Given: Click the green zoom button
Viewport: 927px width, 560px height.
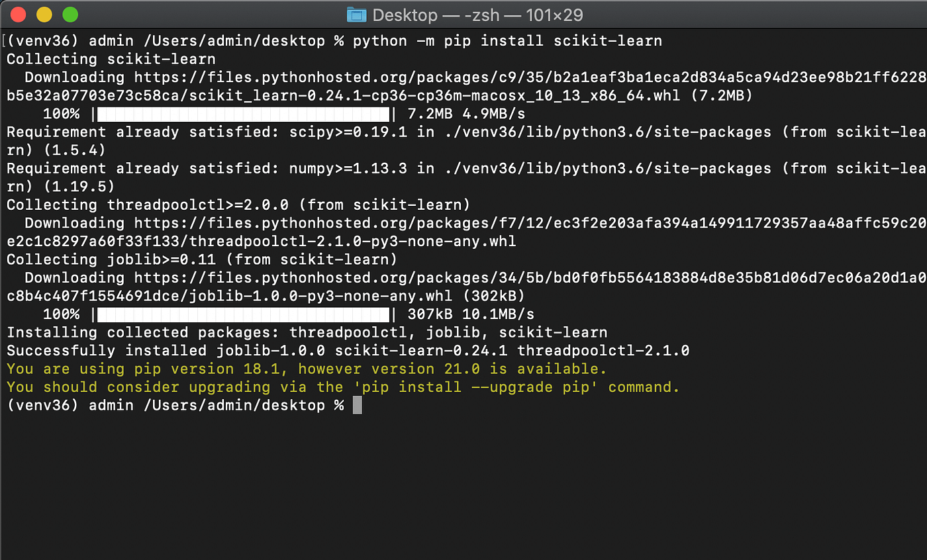Looking at the screenshot, I should (69, 14).
